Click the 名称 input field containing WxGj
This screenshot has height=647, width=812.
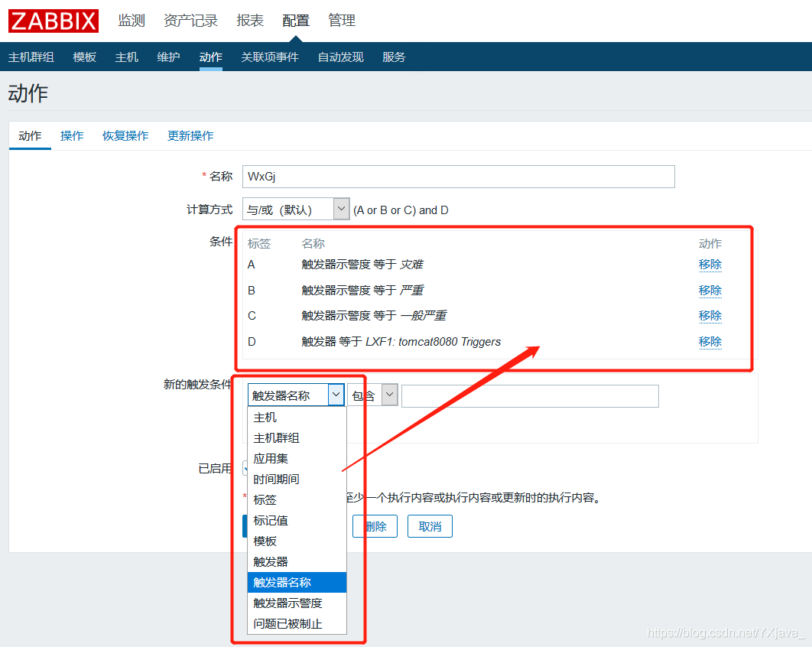458,177
